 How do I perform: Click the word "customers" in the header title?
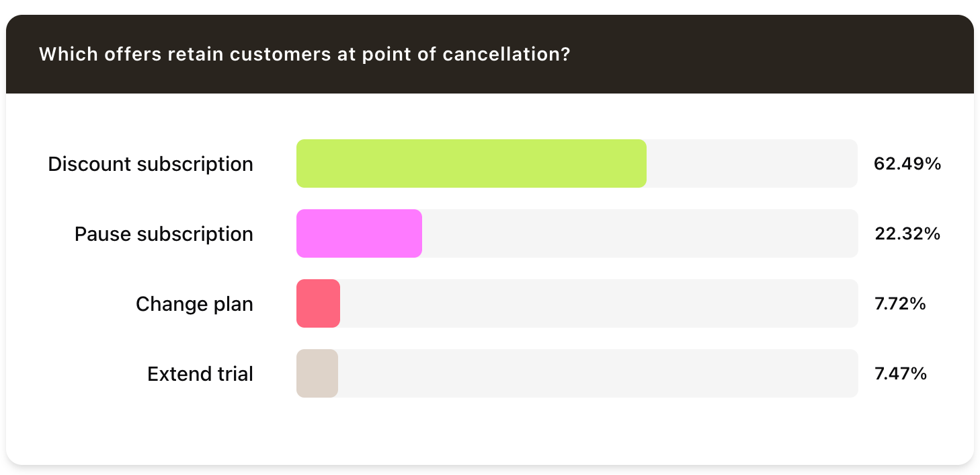[273, 54]
